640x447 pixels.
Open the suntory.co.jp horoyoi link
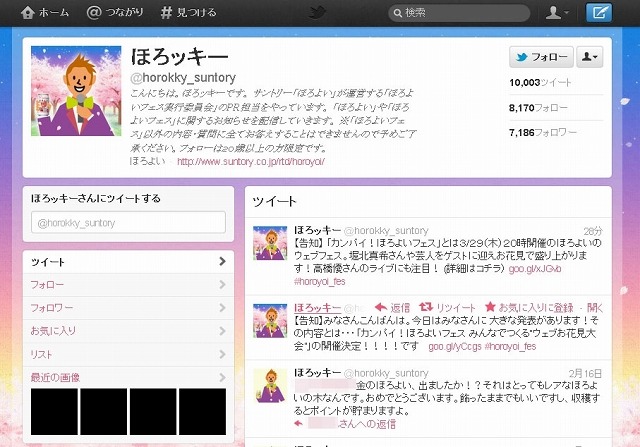[x=250, y=160]
